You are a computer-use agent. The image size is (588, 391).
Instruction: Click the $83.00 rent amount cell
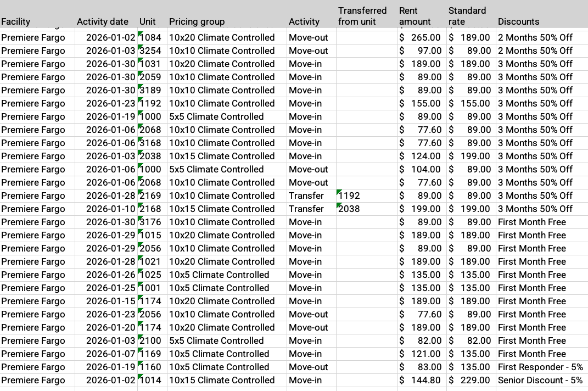click(x=421, y=367)
